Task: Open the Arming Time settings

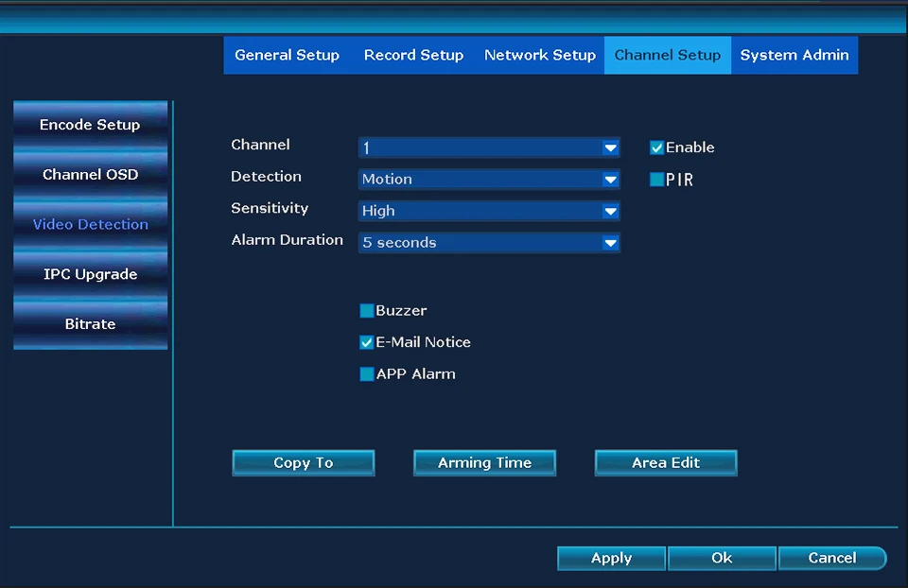Action: tap(484, 463)
